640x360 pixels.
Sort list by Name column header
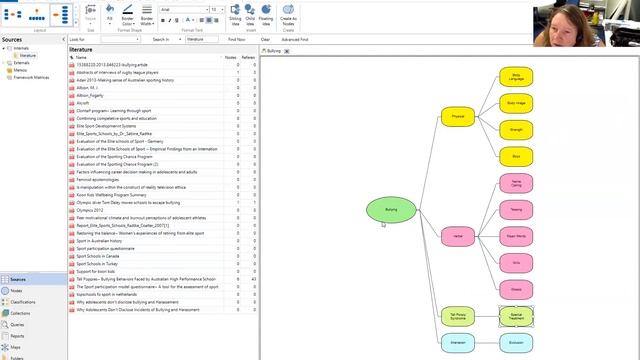pyautogui.click(x=81, y=58)
